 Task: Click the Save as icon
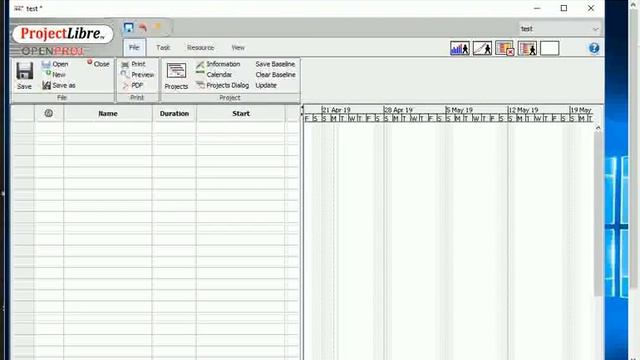click(x=47, y=85)
